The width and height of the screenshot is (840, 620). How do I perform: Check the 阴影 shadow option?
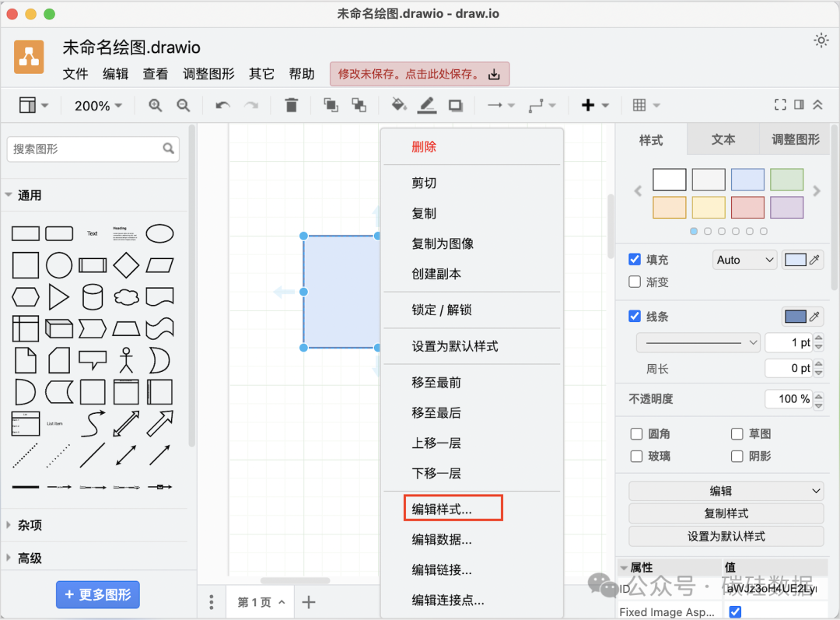click(x=737, y=456)
